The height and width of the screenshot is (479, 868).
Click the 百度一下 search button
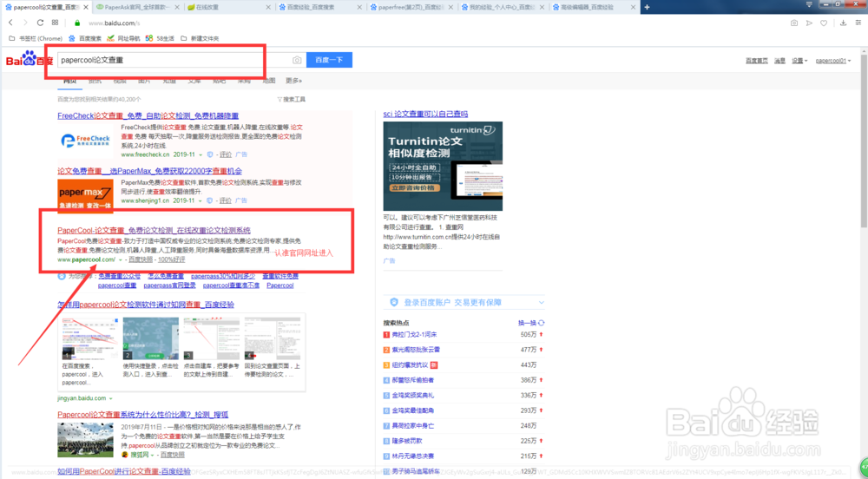329,60
